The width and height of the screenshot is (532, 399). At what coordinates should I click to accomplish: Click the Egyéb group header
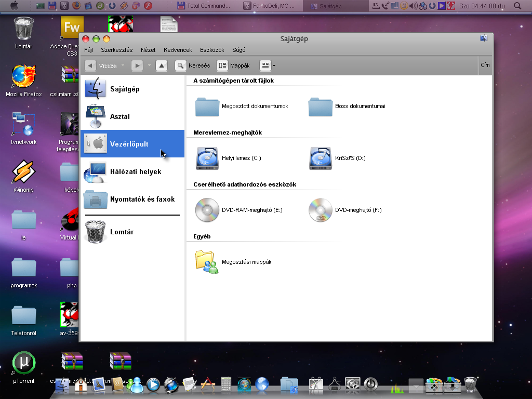[202, 236]
